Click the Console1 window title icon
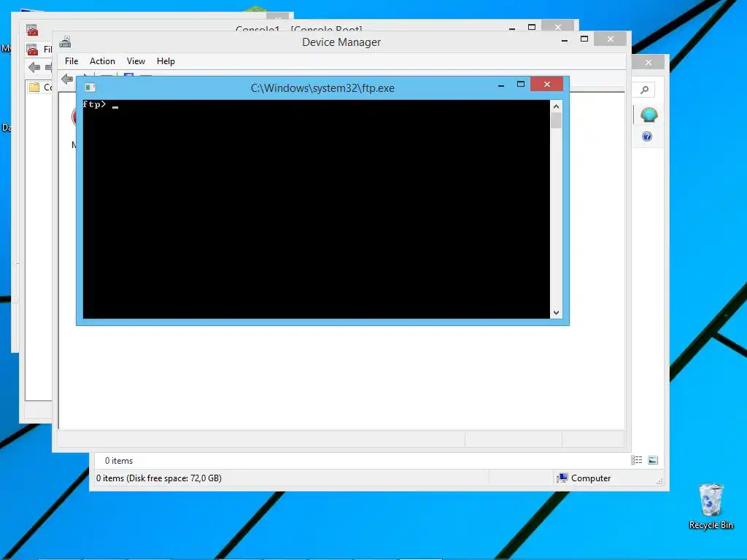Image resolution: width=747 pixels, height=560 pixels. pos(32,30)
